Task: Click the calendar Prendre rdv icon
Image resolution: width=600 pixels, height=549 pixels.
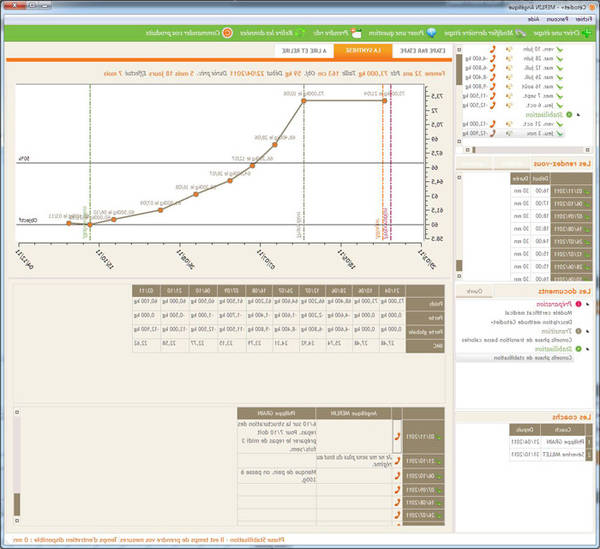Action: (356, 33)
